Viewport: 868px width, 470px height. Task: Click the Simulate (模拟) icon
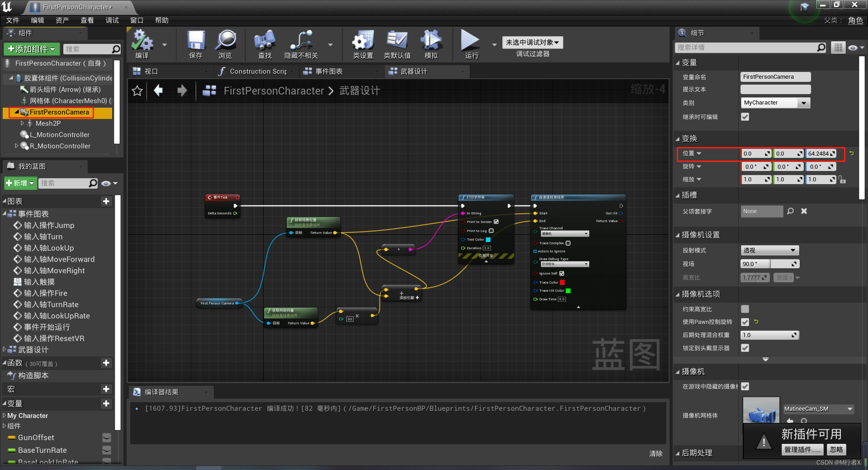click(431, 40)
